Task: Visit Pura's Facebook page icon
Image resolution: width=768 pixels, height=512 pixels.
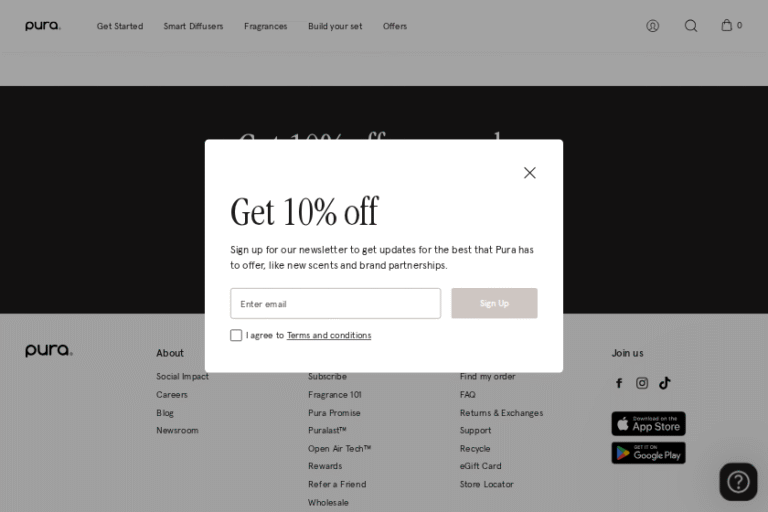Action: [x=619, y=383]
